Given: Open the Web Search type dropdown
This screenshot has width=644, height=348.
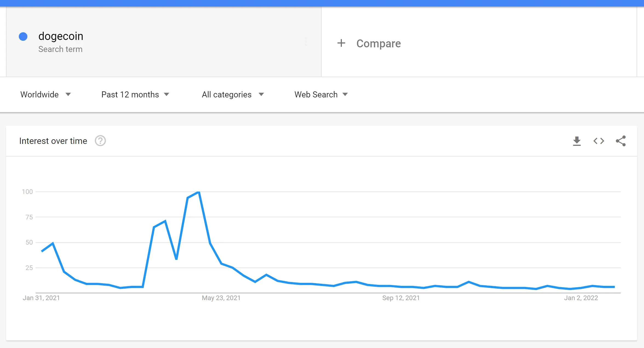Looking at the screenshot, I should pos(321,94).
